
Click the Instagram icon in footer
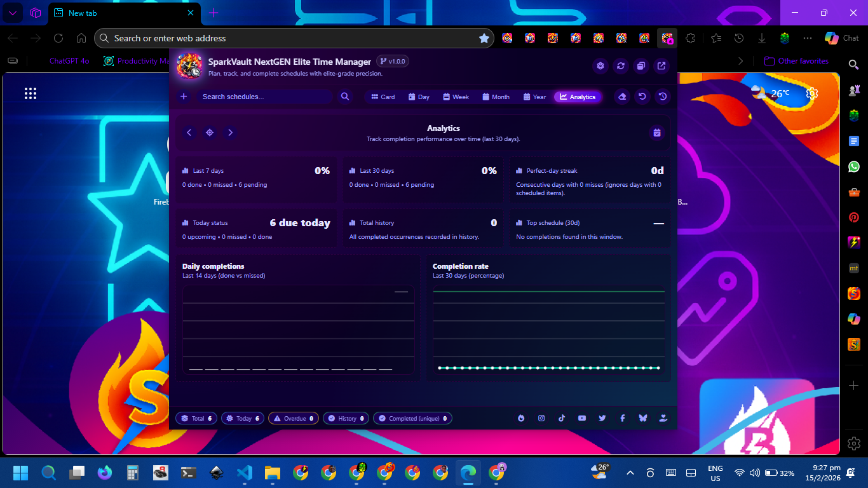(541, 418)
